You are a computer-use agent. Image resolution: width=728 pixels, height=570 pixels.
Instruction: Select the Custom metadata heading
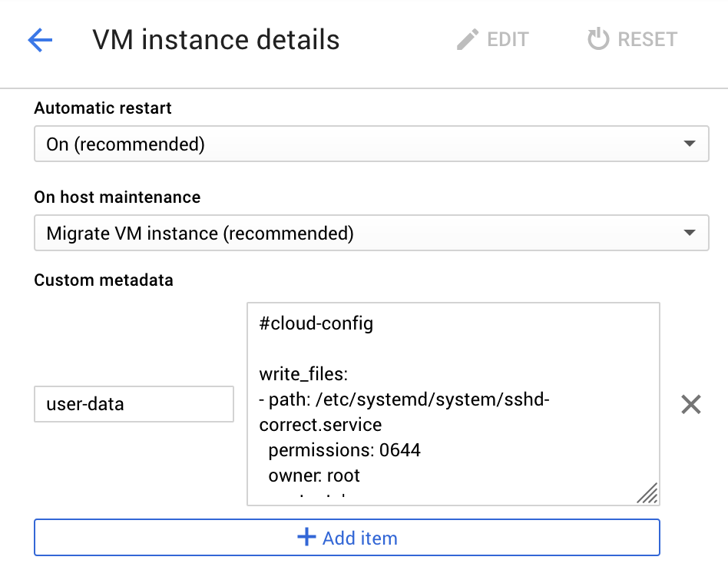102,280
